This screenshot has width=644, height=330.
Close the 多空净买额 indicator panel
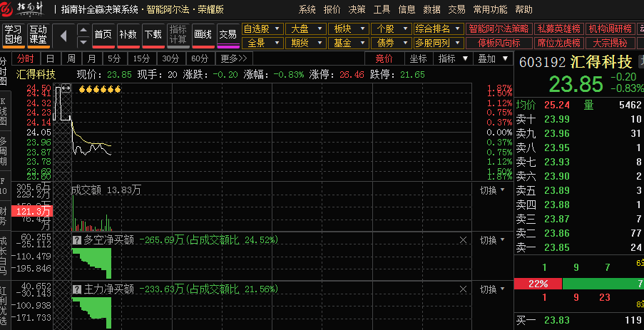click(463, 240)
